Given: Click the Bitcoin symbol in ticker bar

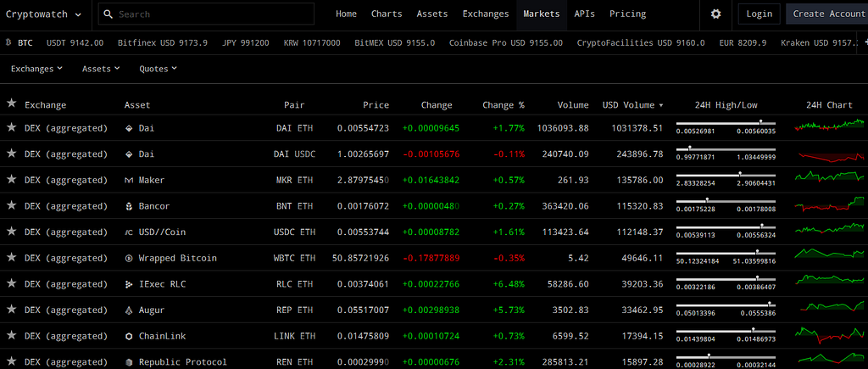Looking at the screenshot, I should (8, 42).
